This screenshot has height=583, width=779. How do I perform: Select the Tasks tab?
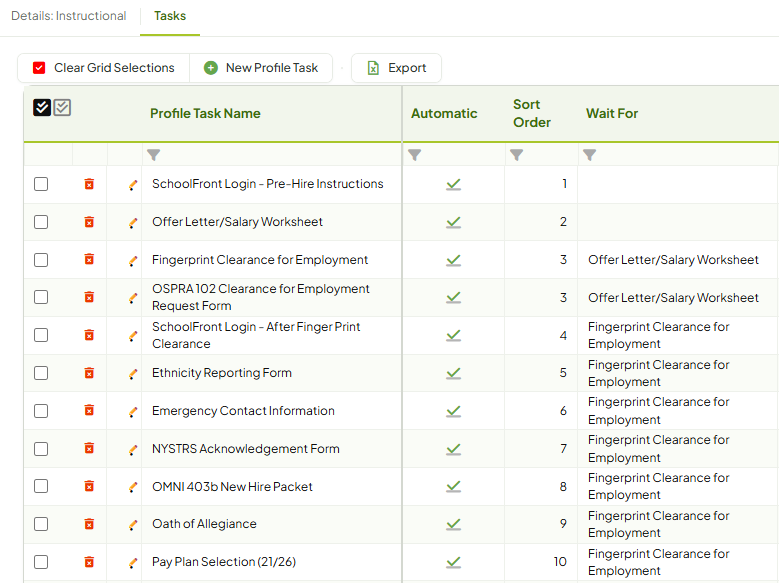click(170, 16)
